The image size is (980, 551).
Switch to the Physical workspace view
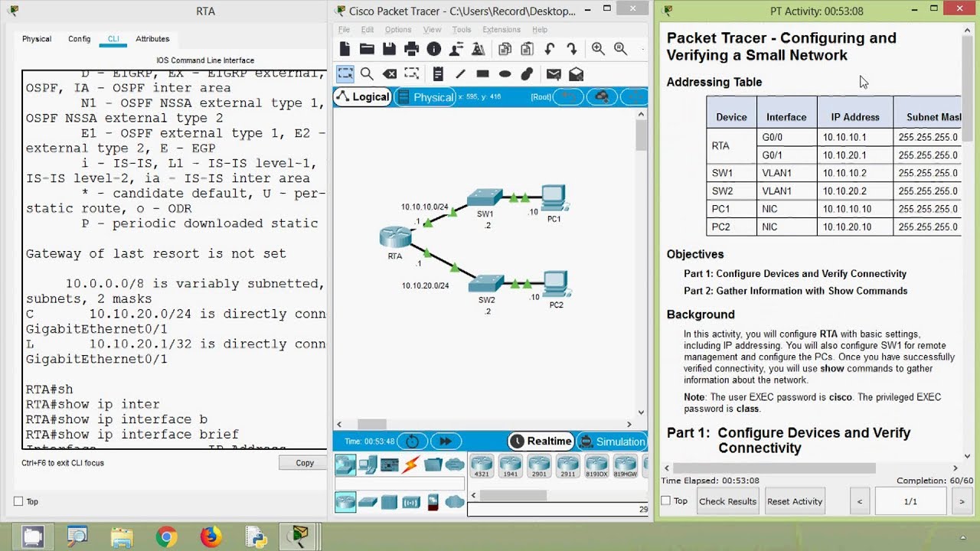click(x=425, y=97)
